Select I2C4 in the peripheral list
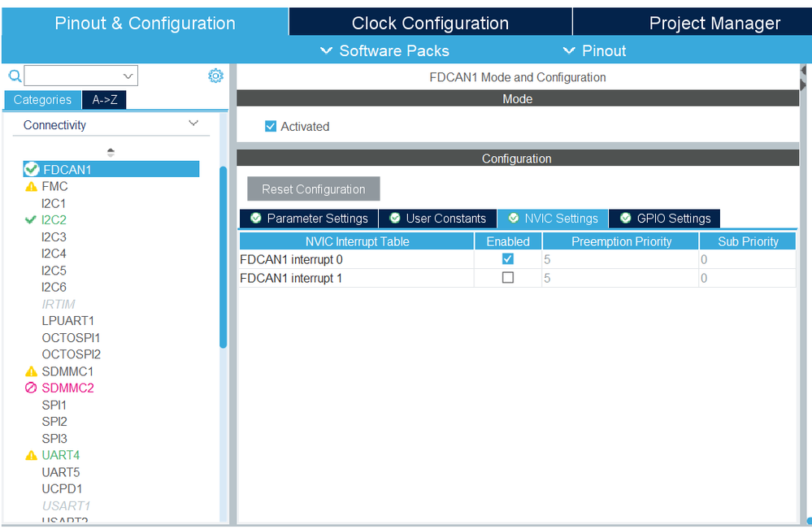Image resolution: width=812 pixels, height=529 pixels. point(54,253)
